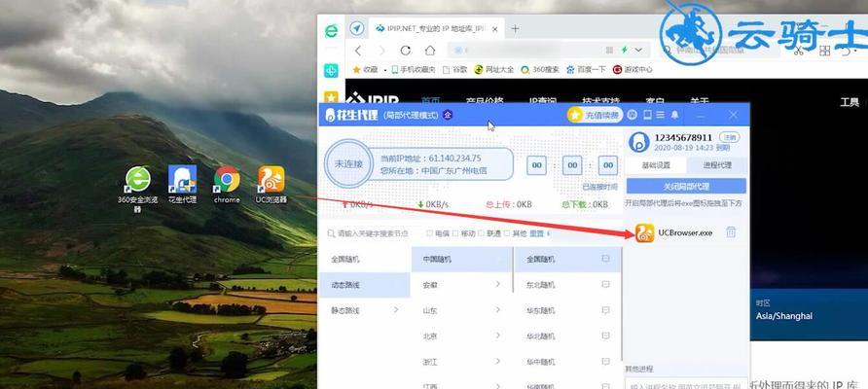Open the skin icon in 花生代理 title bar
The height and width of the screenshot is (389, 868).
tap(633, 115)
